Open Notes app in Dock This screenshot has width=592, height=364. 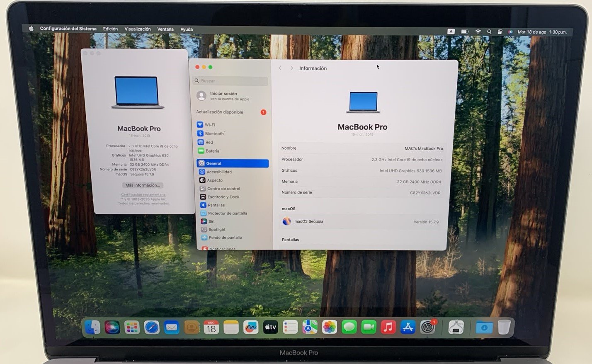click(x=231, y=328)
